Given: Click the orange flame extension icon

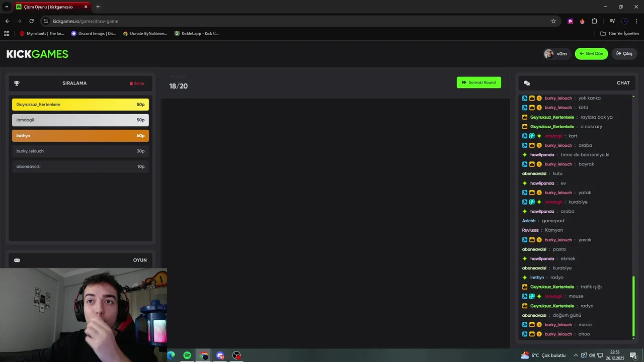Looking at the screenshot, I should tap(582, 21).
